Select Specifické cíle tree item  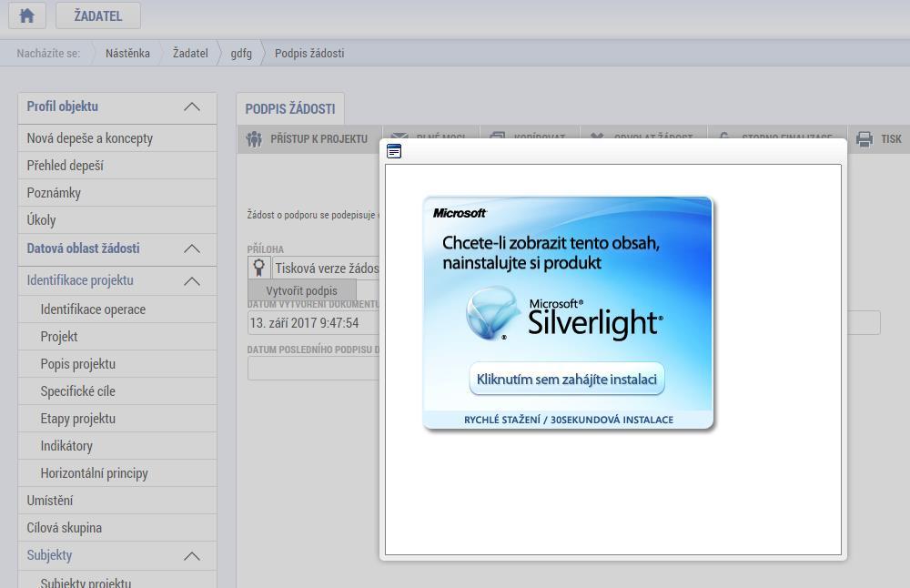click(x=117, y=391)
